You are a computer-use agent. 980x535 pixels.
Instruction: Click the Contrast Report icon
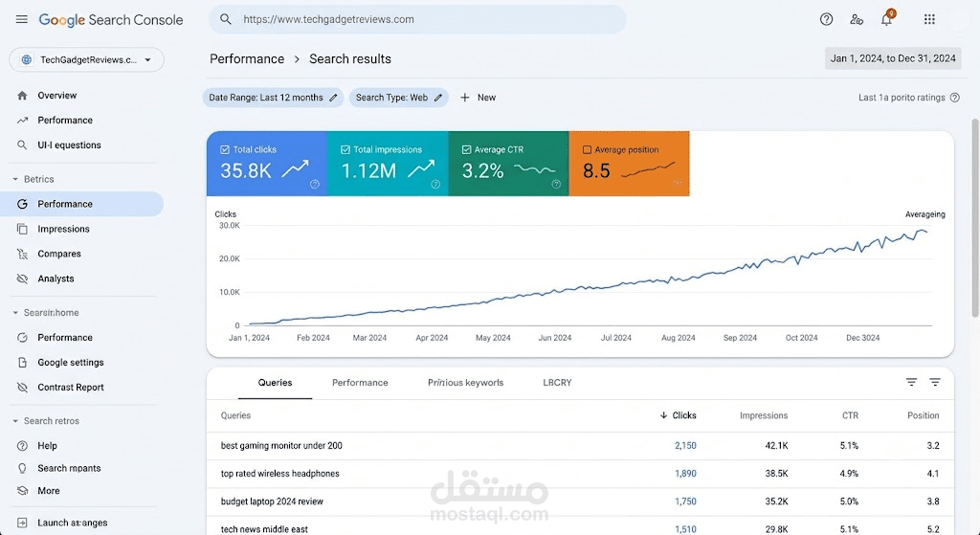tap(23, 388)
